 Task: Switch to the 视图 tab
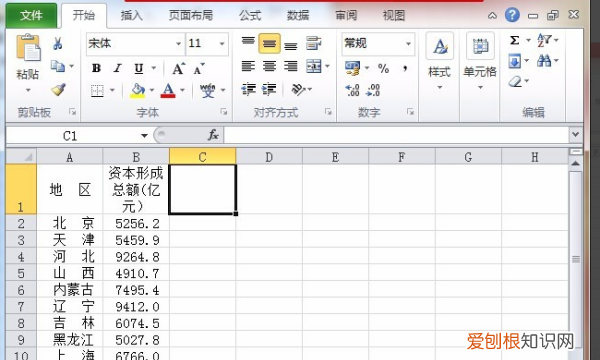394,16
